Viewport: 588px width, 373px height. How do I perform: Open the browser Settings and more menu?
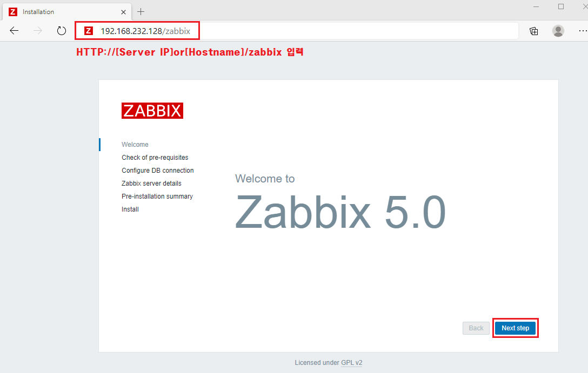pyautogui.click(x=583, y=31)
